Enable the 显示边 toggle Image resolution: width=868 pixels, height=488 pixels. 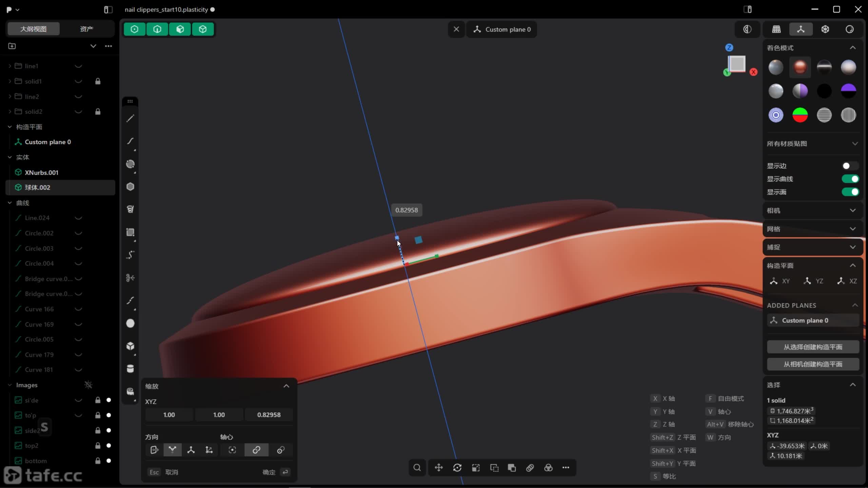(x=850, y=166)
